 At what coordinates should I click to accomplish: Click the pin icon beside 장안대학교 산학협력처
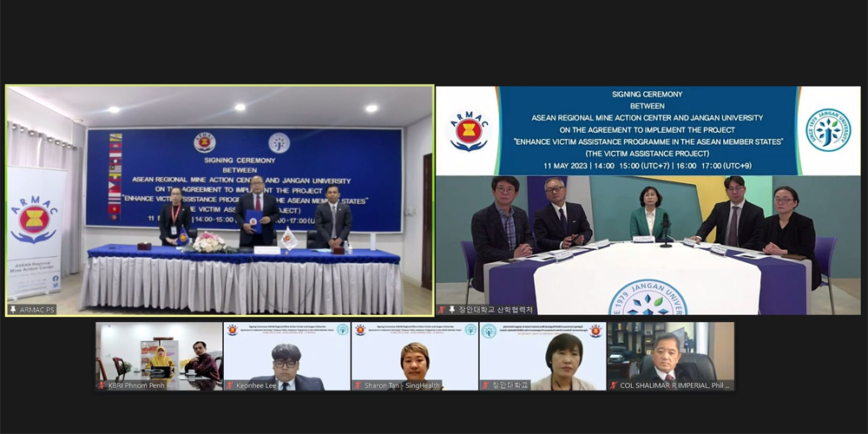(452, 309)
